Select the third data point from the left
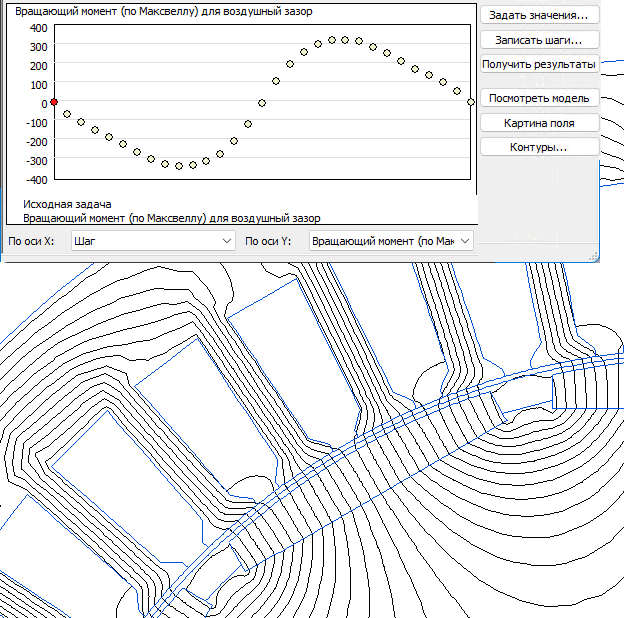Screen dimensions: 624x618 pos(81,122)
